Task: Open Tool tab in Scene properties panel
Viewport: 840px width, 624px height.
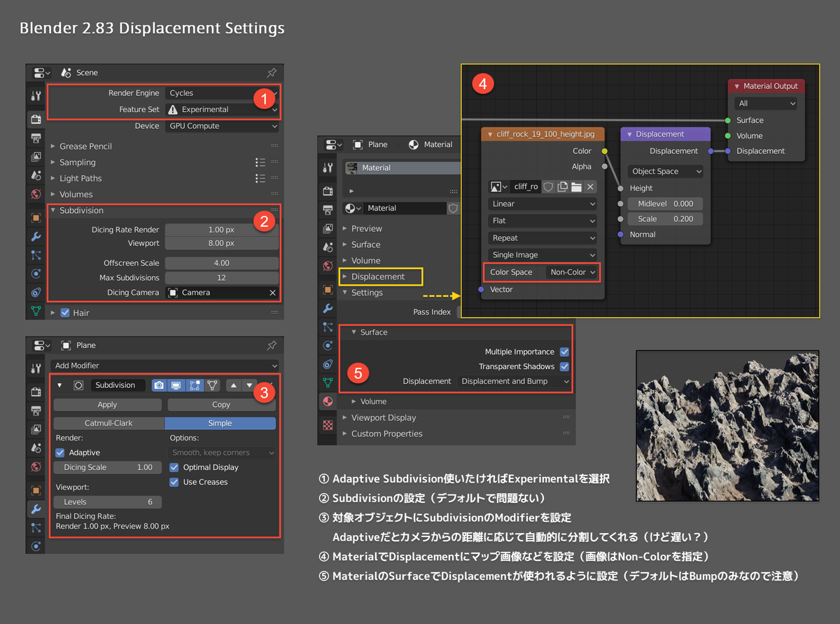Action: pyautogui.click(x=36, y=96)
